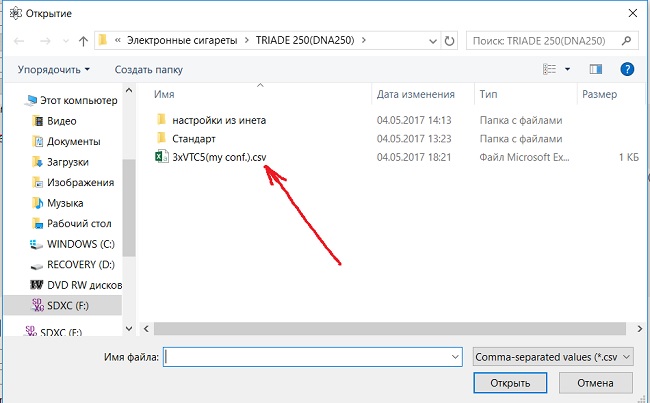The width and height of the screenshot is (650, 403).
Task: Open the file type filter combo box
Action: pos(553,355)
